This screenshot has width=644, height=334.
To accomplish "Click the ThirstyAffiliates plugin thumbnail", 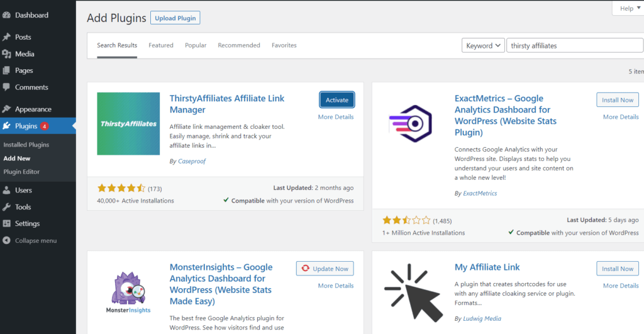I will [128, 124].
